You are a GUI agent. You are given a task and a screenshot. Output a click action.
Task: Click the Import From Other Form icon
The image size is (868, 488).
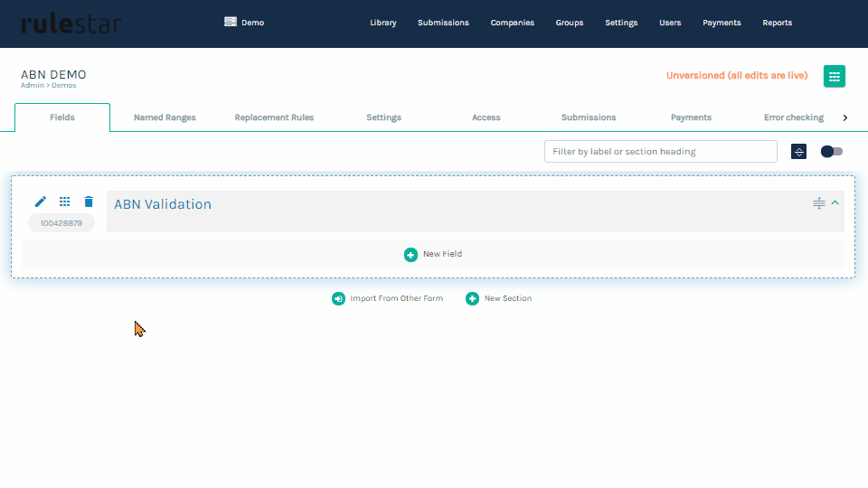coord(338,299)
